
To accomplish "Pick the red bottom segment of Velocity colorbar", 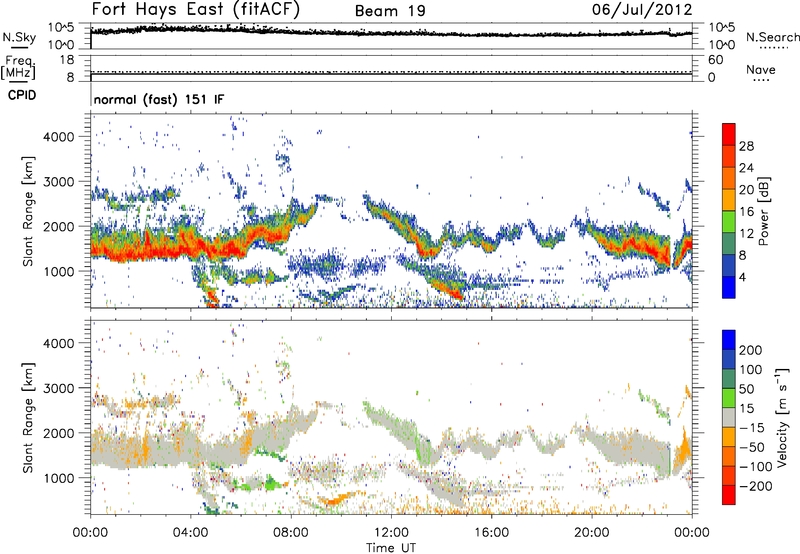I will pos(729,495).
